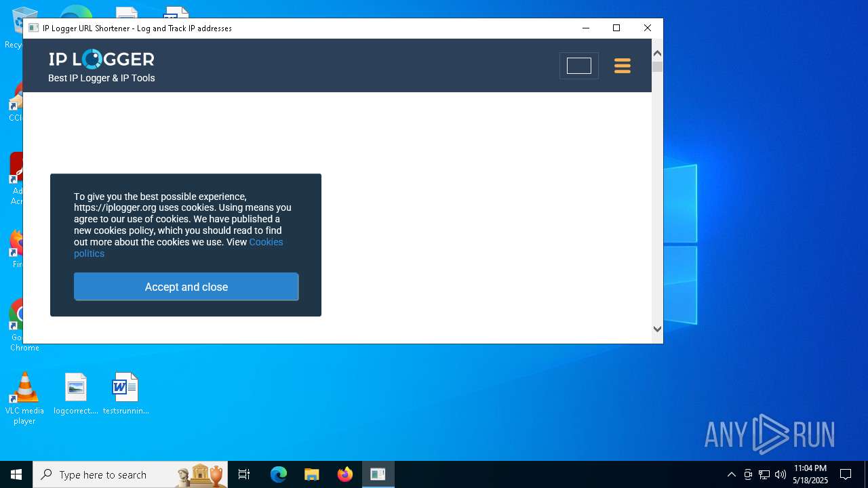Click the meet now tray icon

pos(748,474)
